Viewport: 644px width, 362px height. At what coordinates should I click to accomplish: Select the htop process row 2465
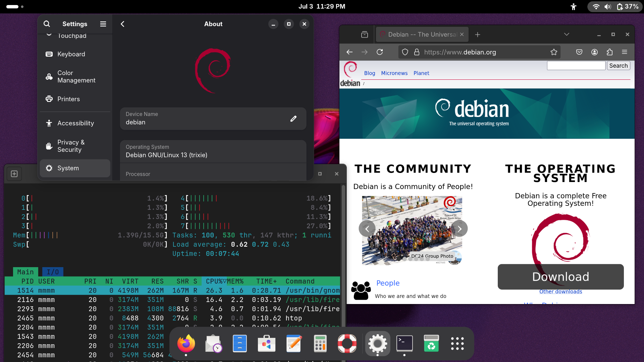[x=172, y=318]
